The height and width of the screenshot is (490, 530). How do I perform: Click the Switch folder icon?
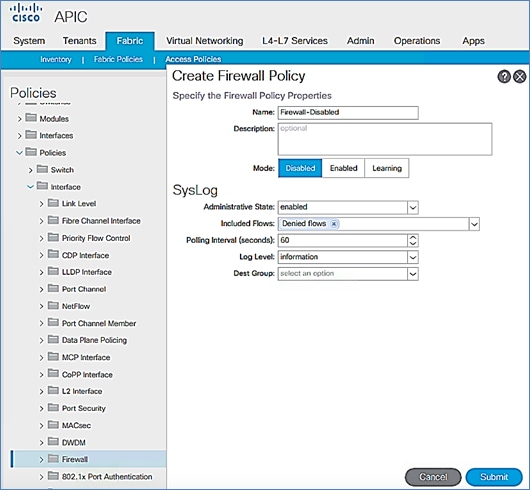point(42,169)
